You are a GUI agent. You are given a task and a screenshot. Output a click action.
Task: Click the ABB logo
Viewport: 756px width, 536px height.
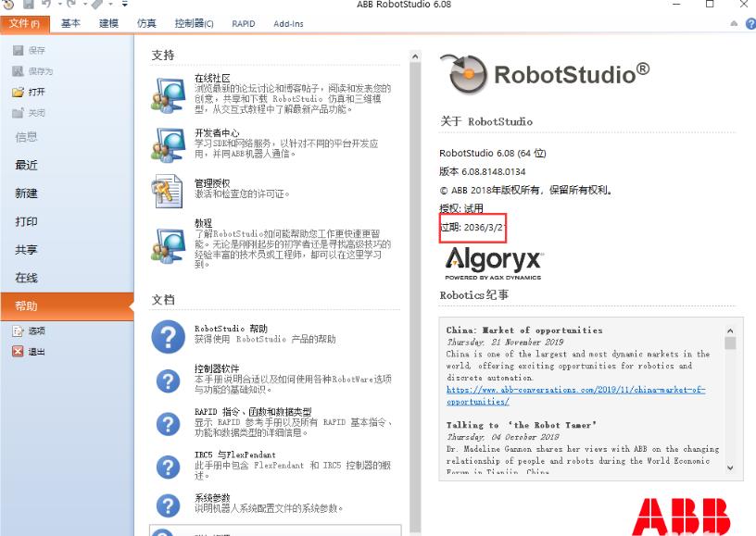[680, 517]
